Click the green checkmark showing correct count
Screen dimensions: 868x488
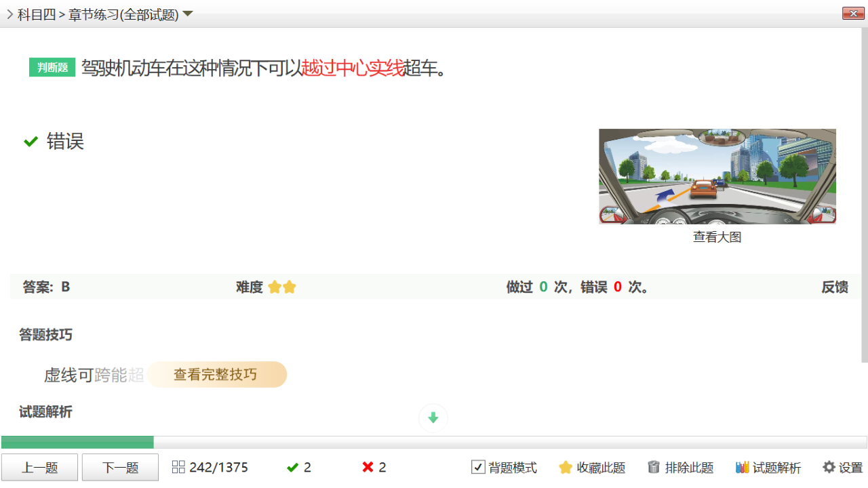click(294, 466)
